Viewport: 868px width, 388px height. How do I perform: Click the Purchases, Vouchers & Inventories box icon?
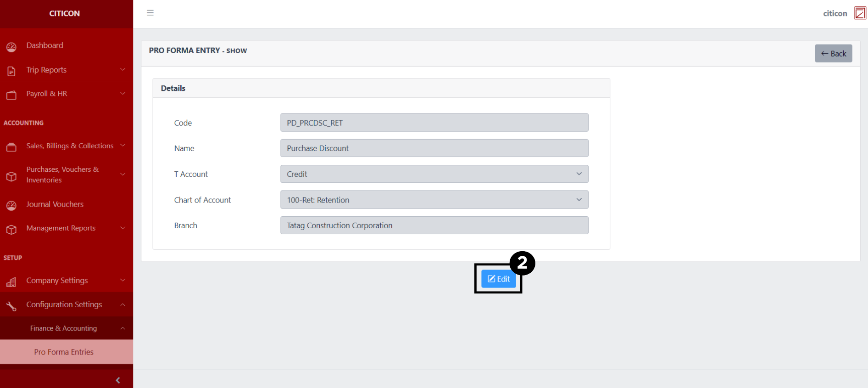pos(11,176)
